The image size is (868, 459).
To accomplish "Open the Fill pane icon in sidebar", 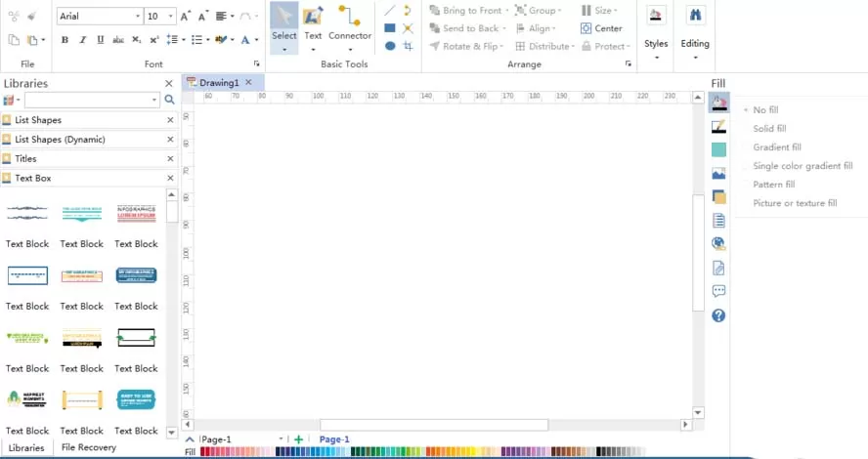I will point(718,104).
